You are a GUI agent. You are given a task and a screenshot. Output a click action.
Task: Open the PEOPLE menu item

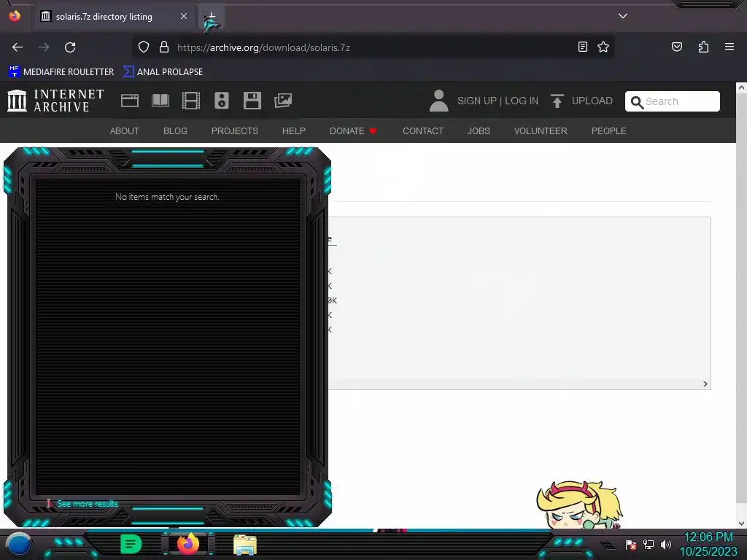click(609, 131)
